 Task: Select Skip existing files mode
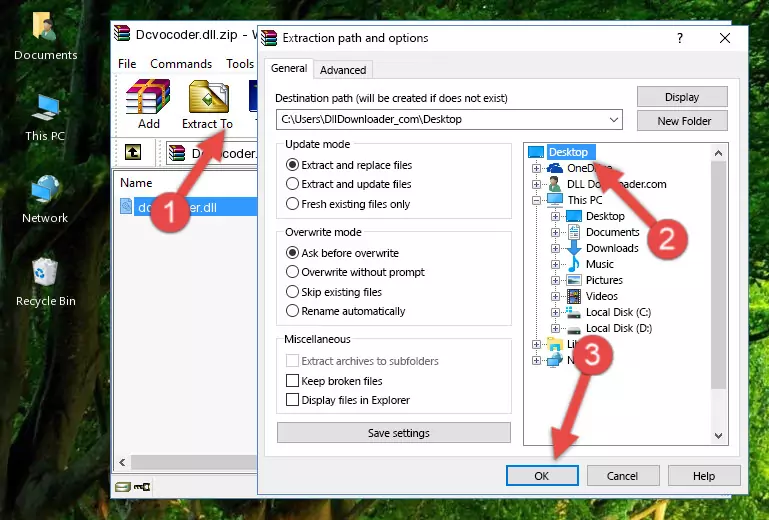[x=334, y=292]
